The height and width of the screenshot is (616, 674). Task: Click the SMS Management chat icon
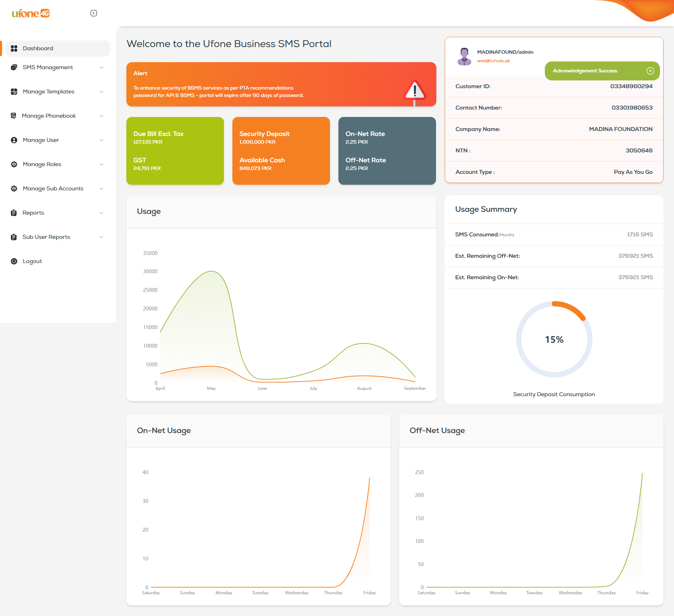click(x=14, y=67)
